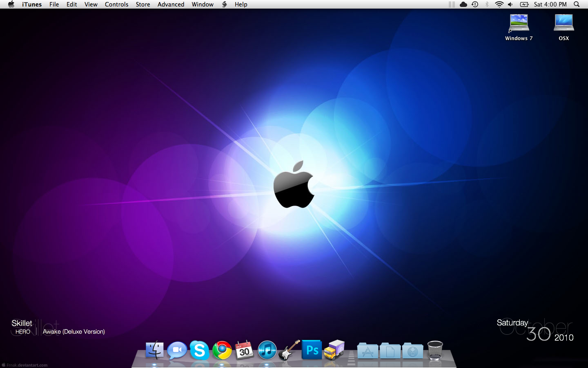Open the Edit menu

click(x=72, y=4)
